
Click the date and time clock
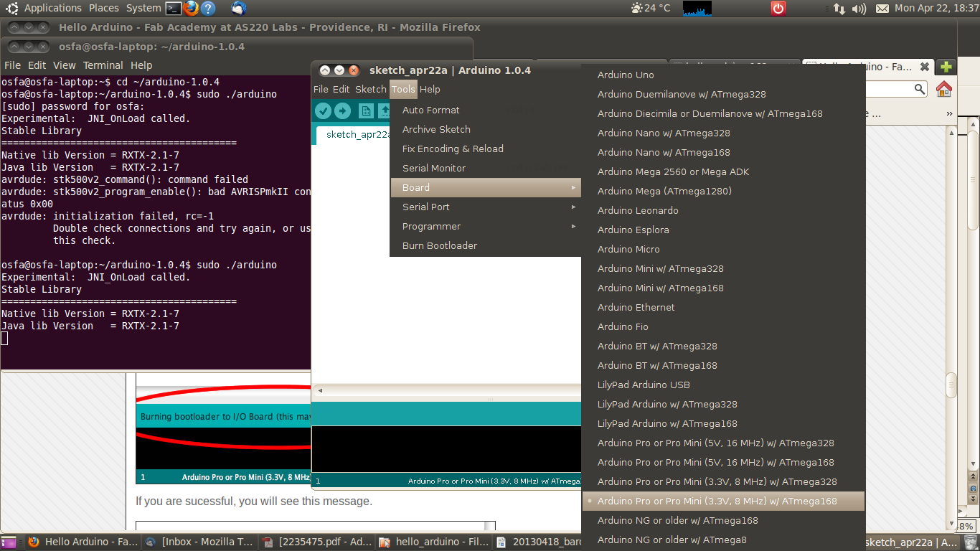point(936,8)
